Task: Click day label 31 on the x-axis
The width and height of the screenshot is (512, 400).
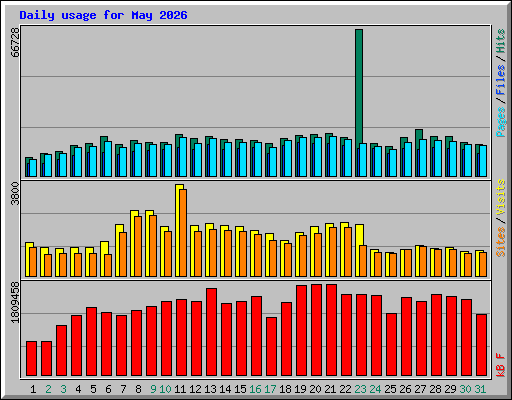Action: [480, 389]
